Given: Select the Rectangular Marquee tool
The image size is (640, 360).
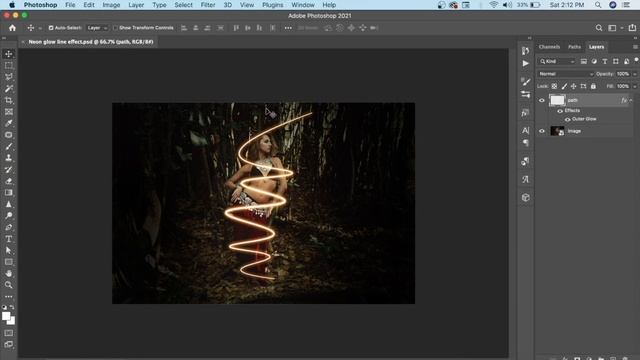Looking at the screenshot, I should tap(9, 65).
